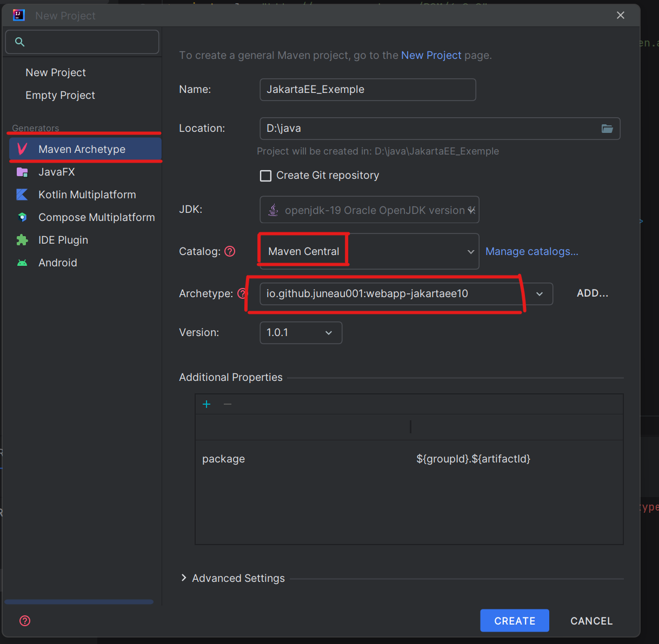659x644 pixels.
Task: Click the sidebar horizontal scrollbar
Action: (x=79, y=602)
